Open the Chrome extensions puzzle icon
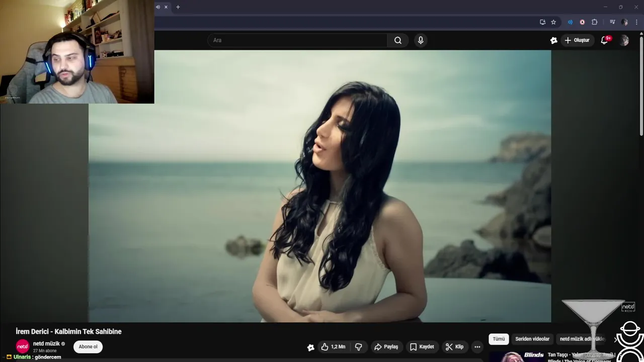This screenshot has width=644, height=362. point(594,22)
